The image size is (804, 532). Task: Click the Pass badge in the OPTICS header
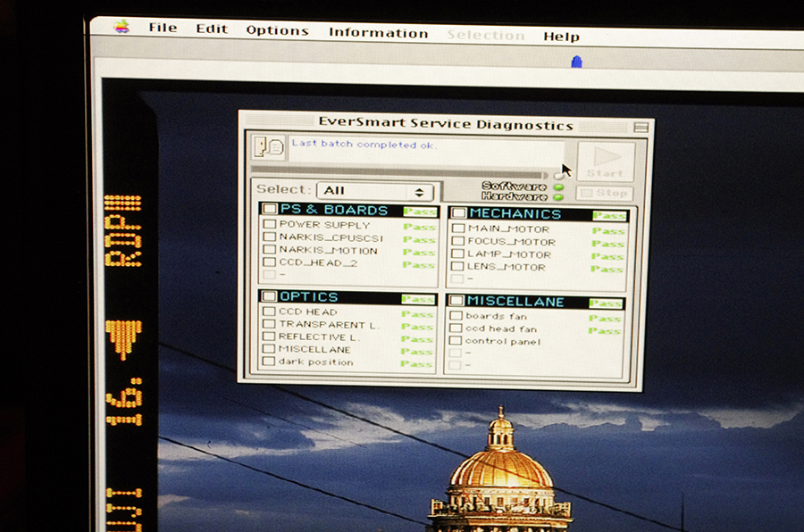(418, 299)
